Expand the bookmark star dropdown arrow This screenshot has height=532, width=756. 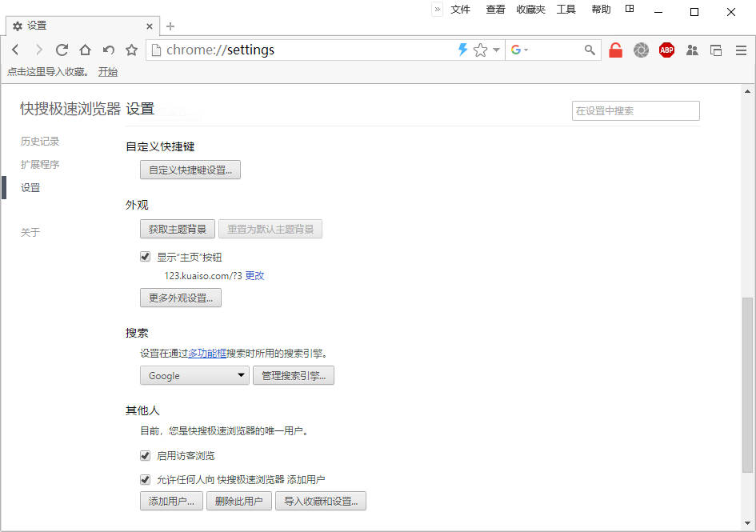(496, 50)
